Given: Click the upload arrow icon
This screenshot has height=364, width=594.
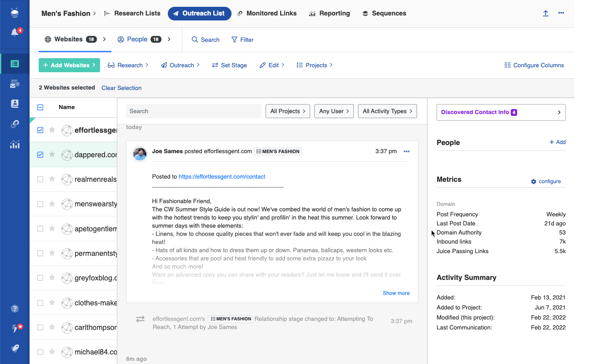Looking at the screenshot, I should click(545, 13).
